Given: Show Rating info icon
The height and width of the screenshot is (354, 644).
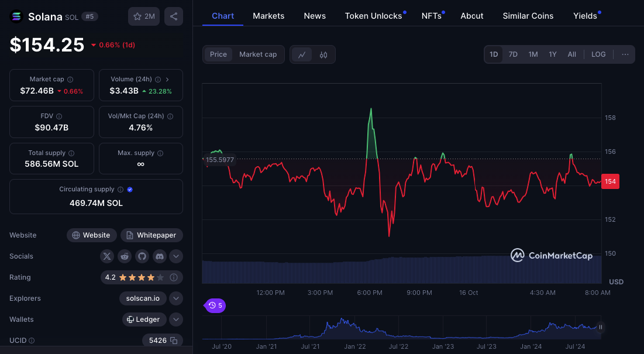Looking at the screenshot, I should 174,277.
